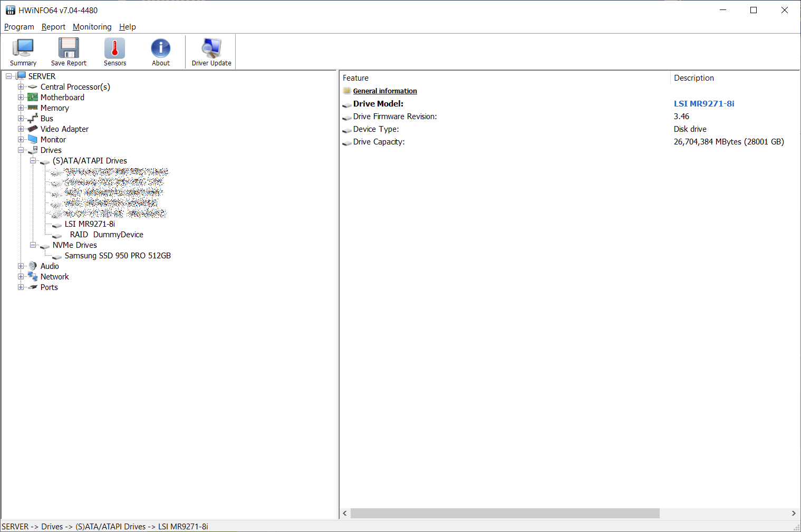Expand the Memory node

[21, 108]
